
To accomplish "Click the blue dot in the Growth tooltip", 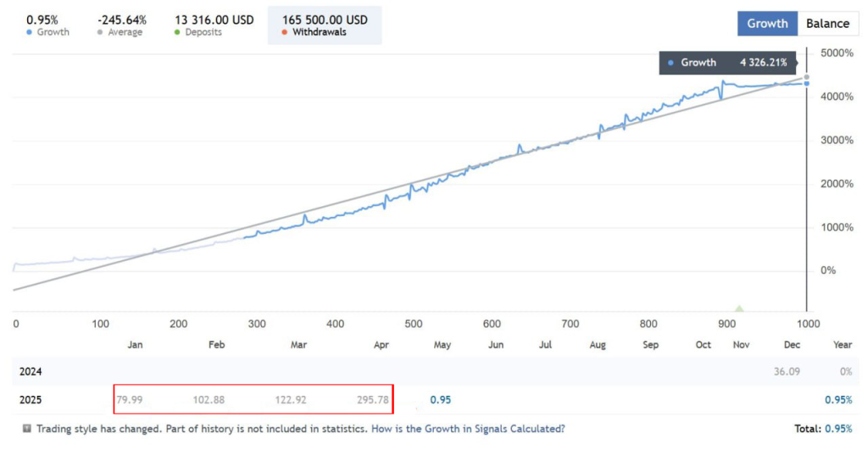I will (x=670, y=63).
